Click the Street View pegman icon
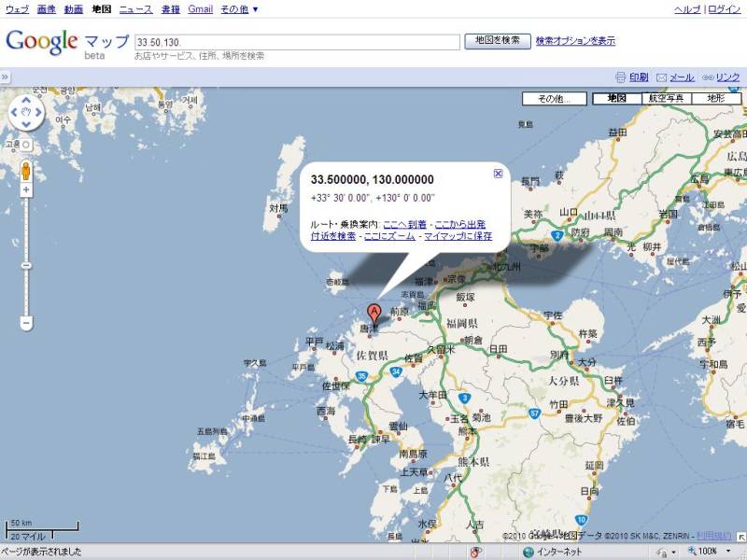 point(26,171)
